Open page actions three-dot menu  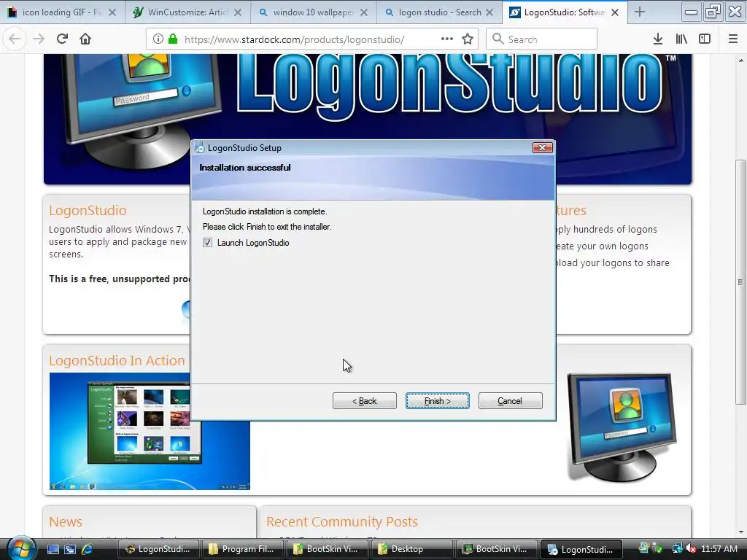pyautogui.click(x=447, y=39)
